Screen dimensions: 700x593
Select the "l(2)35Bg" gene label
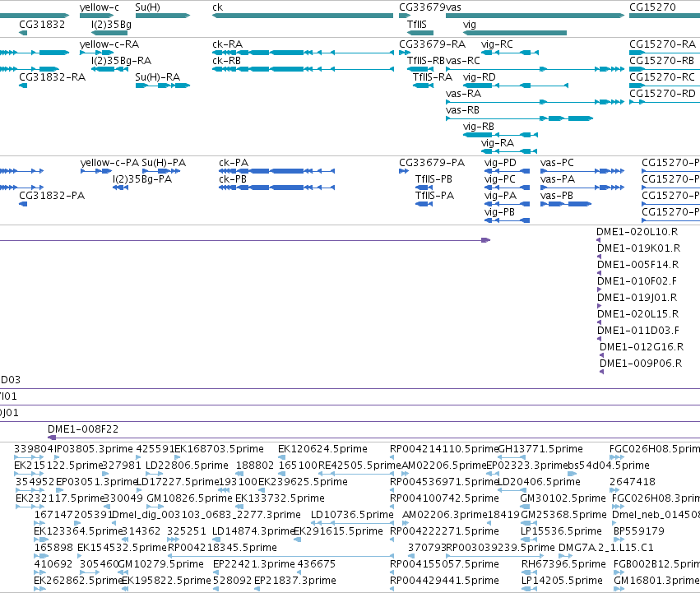(x=111, y=25)
